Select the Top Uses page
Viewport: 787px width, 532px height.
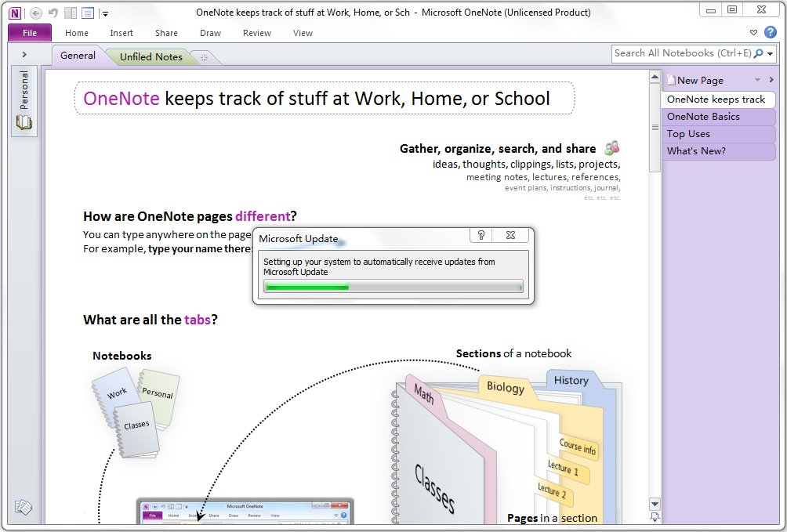(719, 134)
